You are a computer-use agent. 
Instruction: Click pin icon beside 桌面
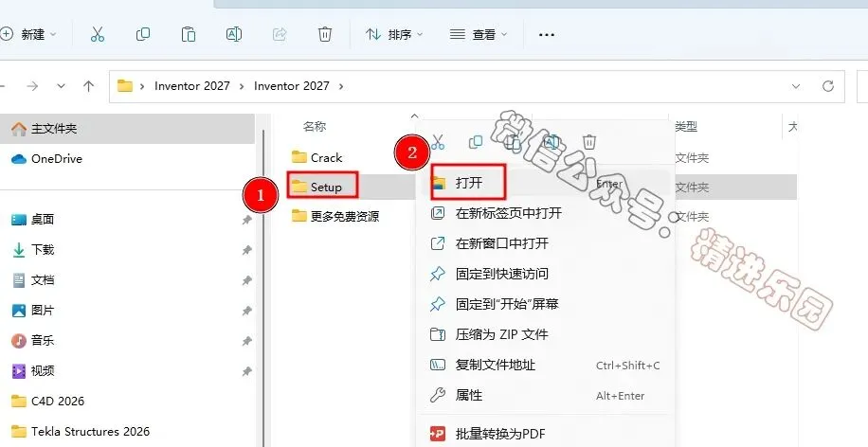(247, 220)
